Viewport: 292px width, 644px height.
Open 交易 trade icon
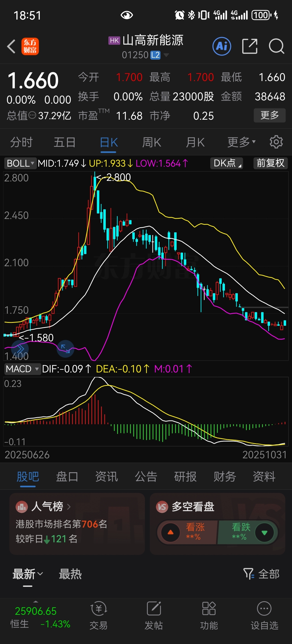click(x=99, y=609)
